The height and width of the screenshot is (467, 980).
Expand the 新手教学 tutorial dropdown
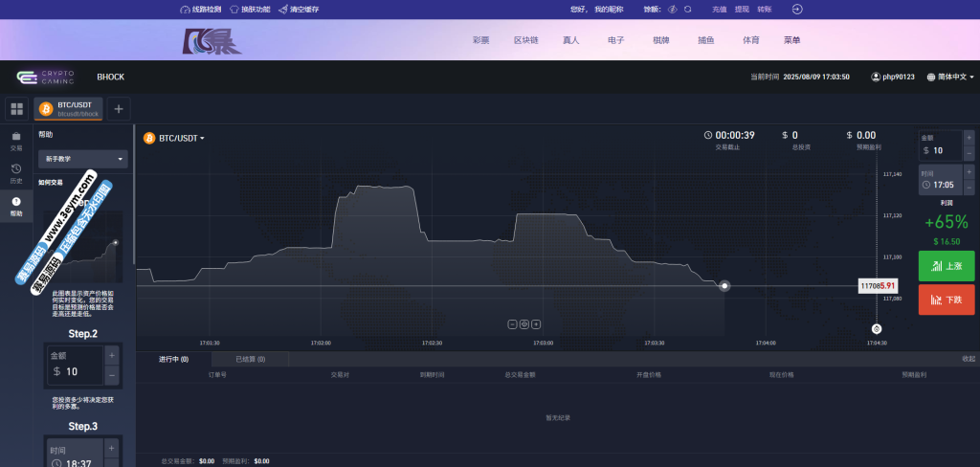[x=82, y=159]
